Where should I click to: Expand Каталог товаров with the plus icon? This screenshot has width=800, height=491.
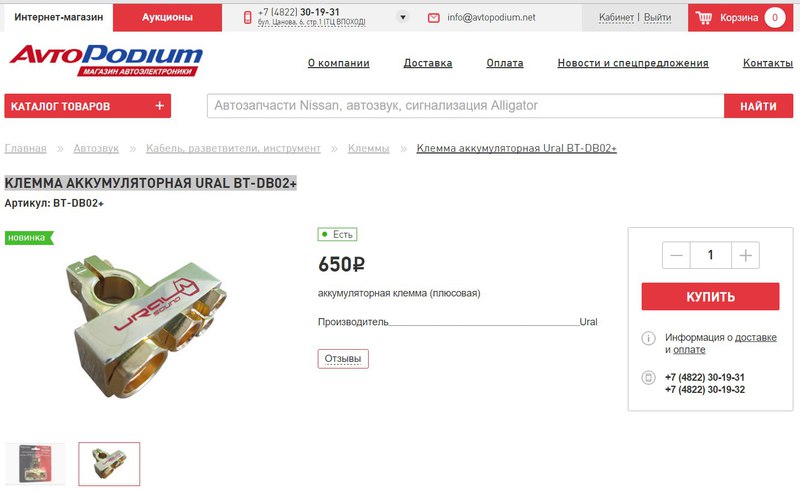(160, 105)
